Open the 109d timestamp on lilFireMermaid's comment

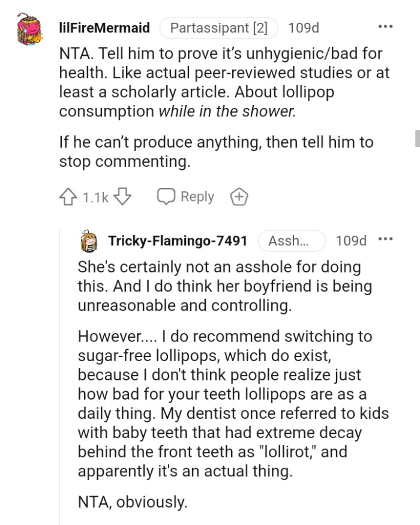click(x=304, y=28)
